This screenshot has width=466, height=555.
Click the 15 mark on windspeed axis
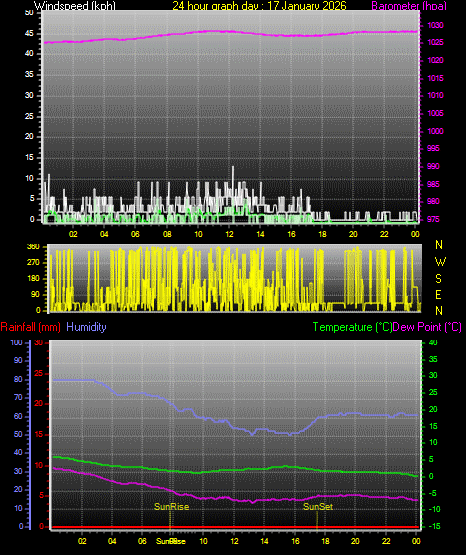coord(29,158)
